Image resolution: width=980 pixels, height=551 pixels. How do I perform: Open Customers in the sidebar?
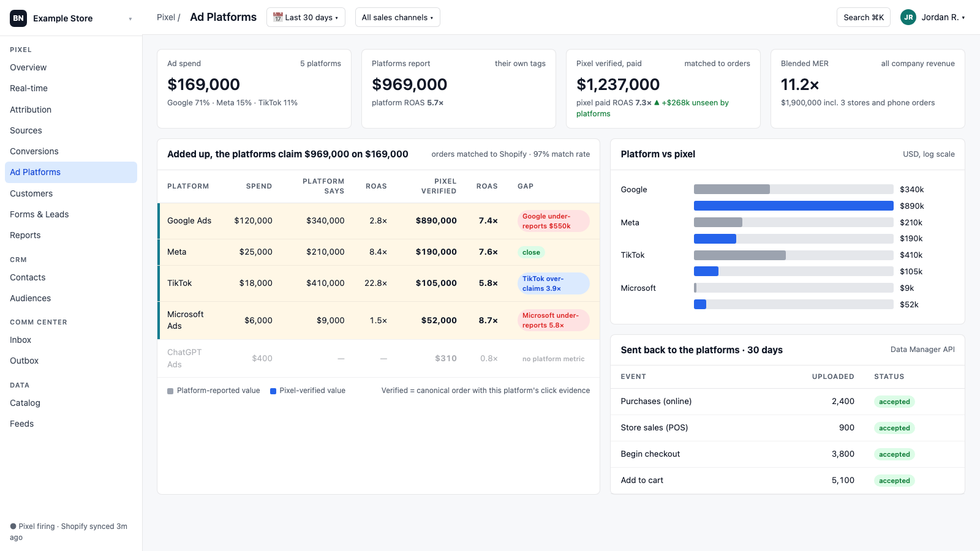tap(71, 193)
